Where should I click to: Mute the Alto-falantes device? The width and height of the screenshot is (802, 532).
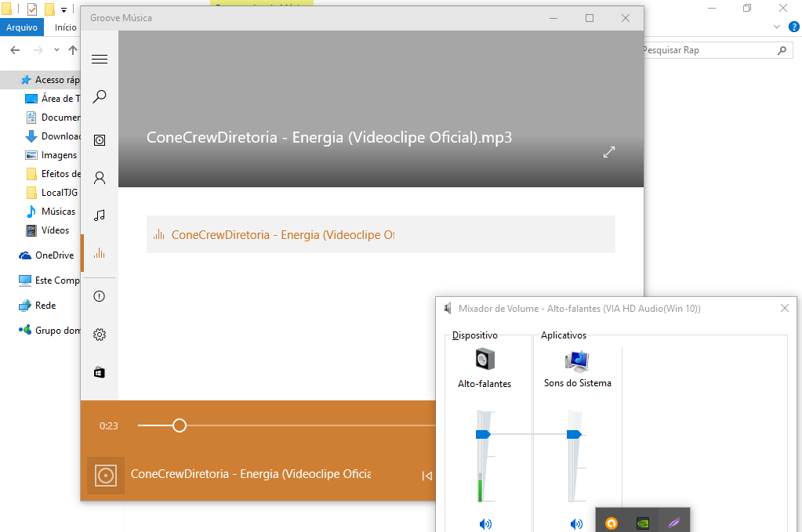tap(485, 524)
